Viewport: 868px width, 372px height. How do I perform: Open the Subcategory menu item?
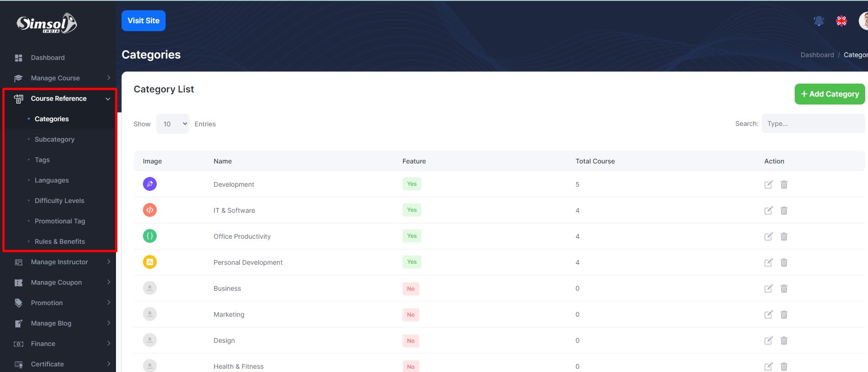point(54,139)
